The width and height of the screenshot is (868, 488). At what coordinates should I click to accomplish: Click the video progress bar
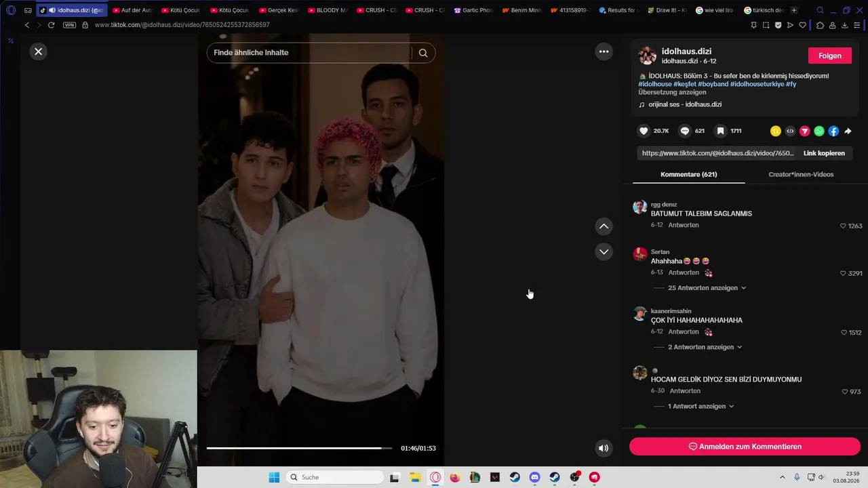(299, 448)
